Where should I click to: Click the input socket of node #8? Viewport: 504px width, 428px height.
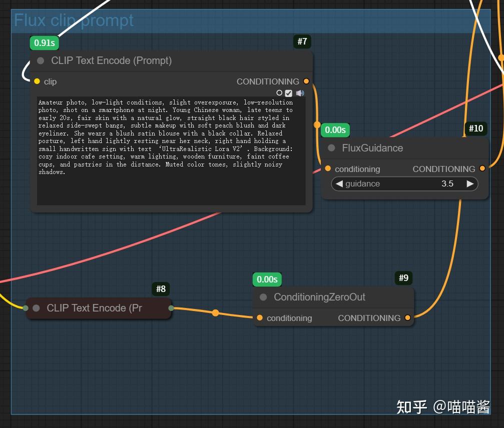tap(25, 308)
